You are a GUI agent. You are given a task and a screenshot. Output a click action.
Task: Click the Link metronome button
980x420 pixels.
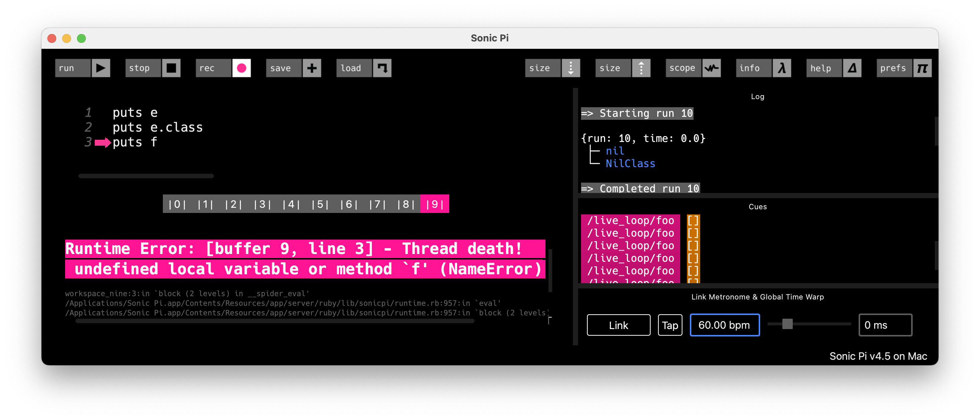click(618, 325)
